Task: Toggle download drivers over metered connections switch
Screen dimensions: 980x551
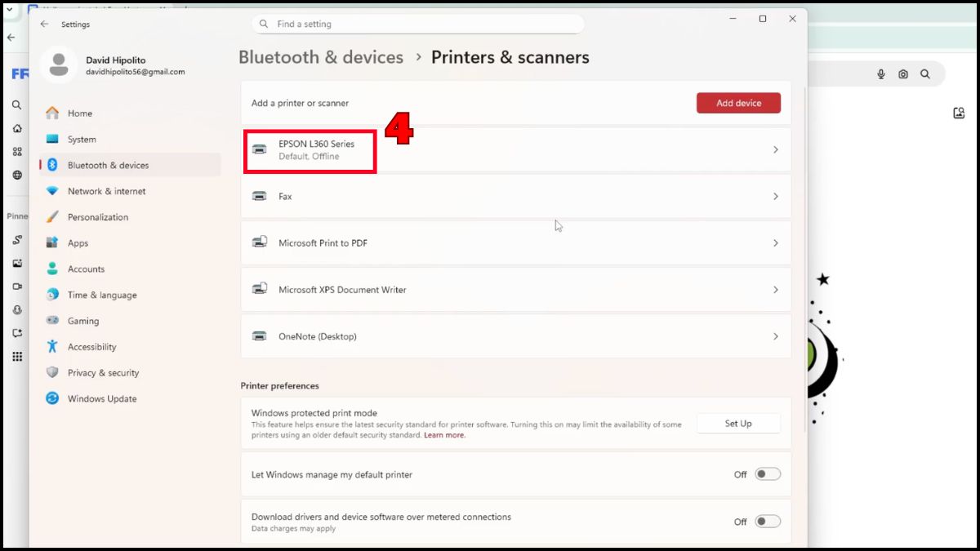Action: [x=768, y=522]
